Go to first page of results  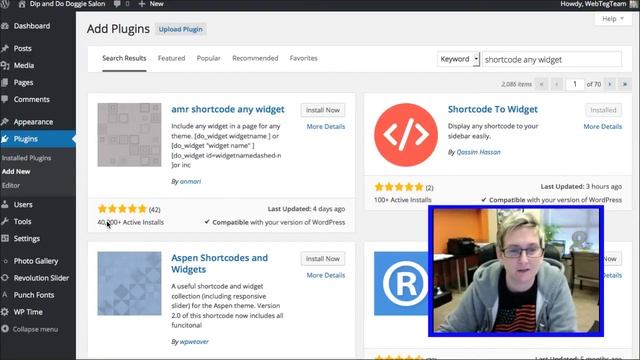point(542,84)
